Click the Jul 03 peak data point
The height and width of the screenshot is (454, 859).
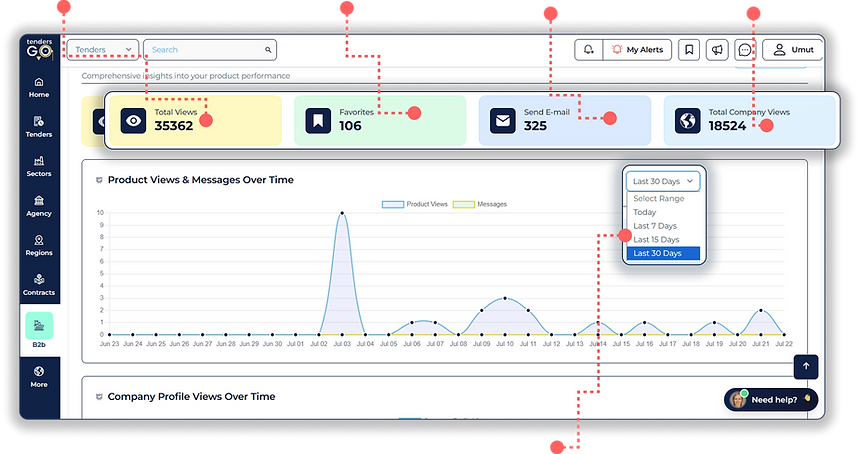pos(342,213)
